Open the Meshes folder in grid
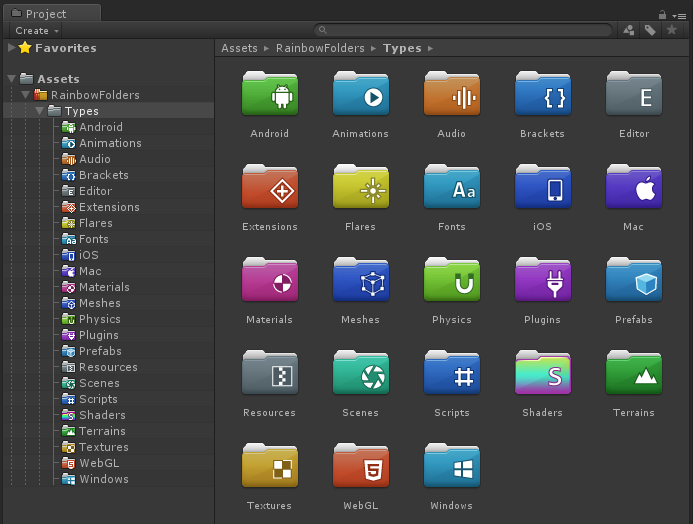The width and height of the screenshot is (693, 524). (x=361, y=280)
